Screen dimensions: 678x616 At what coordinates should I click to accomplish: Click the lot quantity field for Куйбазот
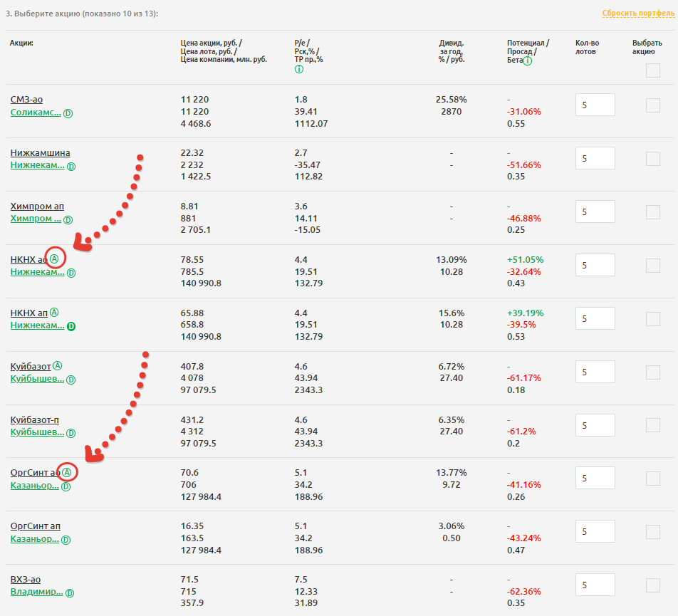(x=595, y=372)
